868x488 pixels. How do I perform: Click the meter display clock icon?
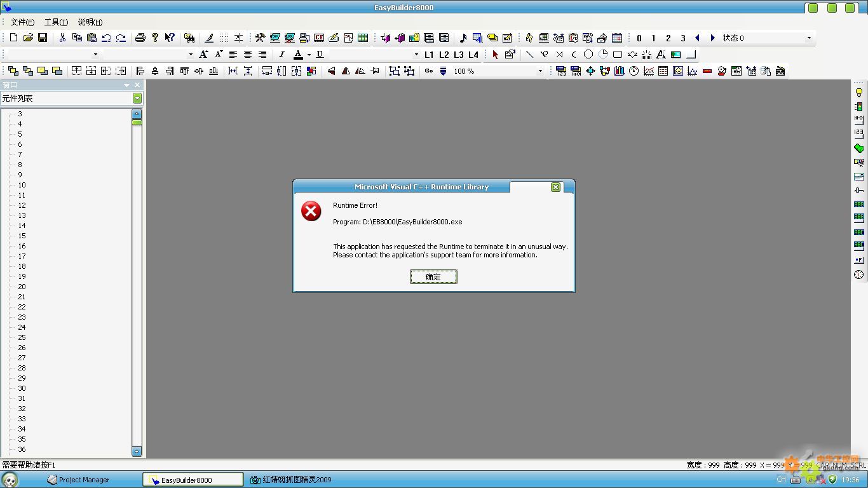coord(634,71)
